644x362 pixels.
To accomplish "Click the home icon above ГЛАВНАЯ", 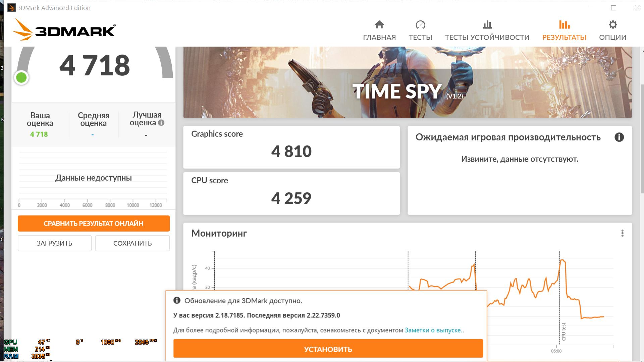I will [x=379, y=24].
